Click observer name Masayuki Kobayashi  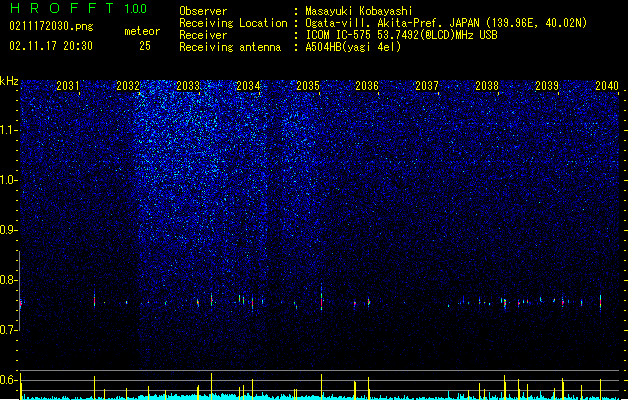pyautogui.click(x=359, y=11)
